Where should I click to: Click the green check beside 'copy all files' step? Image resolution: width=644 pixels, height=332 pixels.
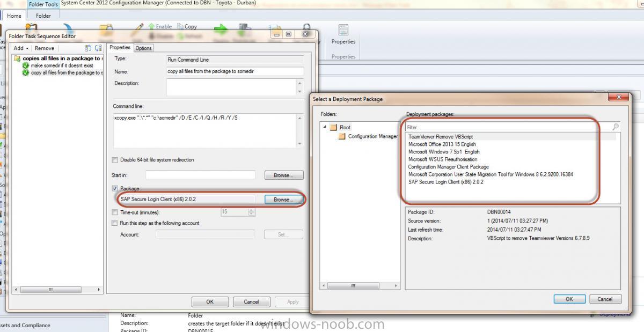click(26, 72)
